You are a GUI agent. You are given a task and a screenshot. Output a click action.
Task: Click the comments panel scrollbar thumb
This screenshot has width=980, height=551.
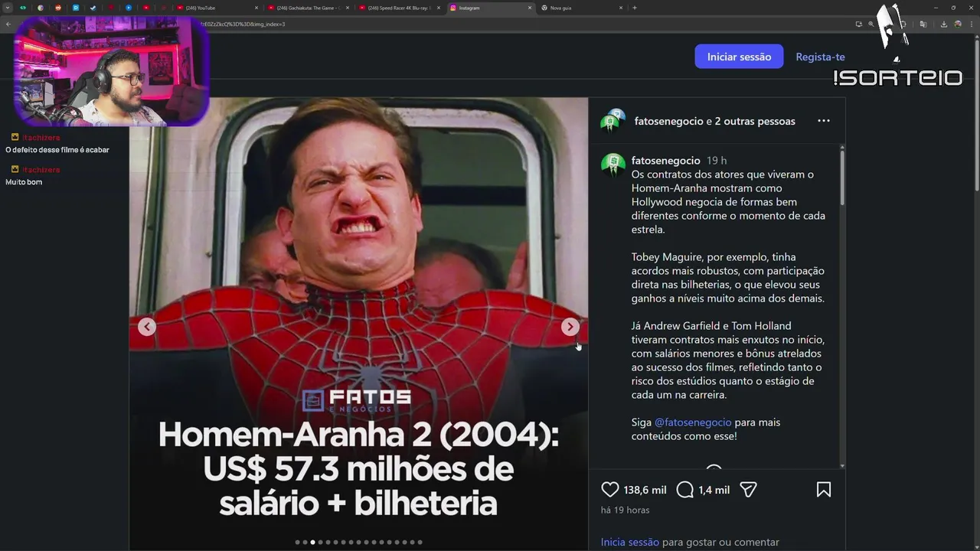[x=842, y=176]
